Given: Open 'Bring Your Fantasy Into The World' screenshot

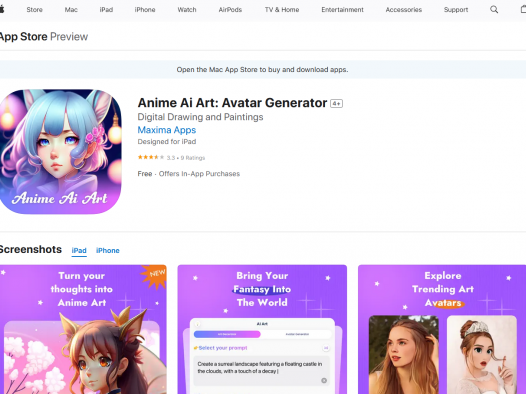Looking at the screenshot, I should point(262,329).
